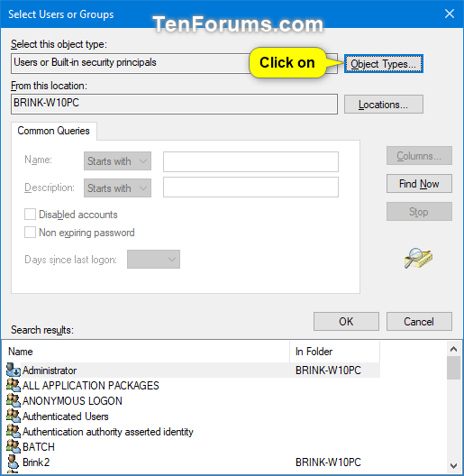Screen dimensions: 464x476
Task: Click the ANONYMOUS LOGON group icon
Action: pyautogui.click(x=14, y=400)
